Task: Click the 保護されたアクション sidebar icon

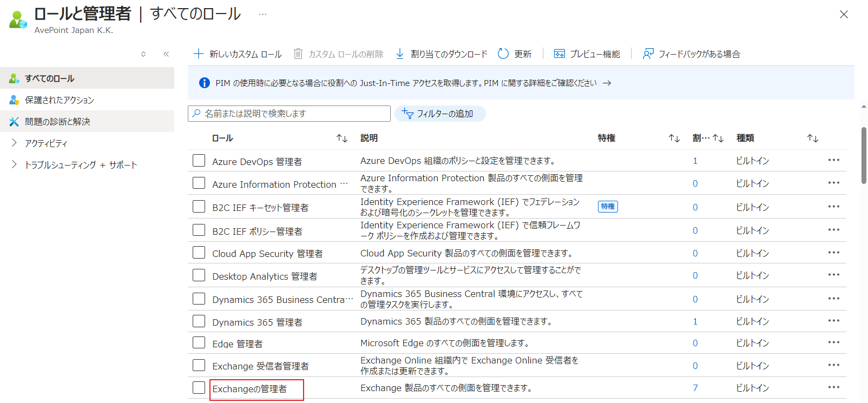Action: (x=14, y=100)
